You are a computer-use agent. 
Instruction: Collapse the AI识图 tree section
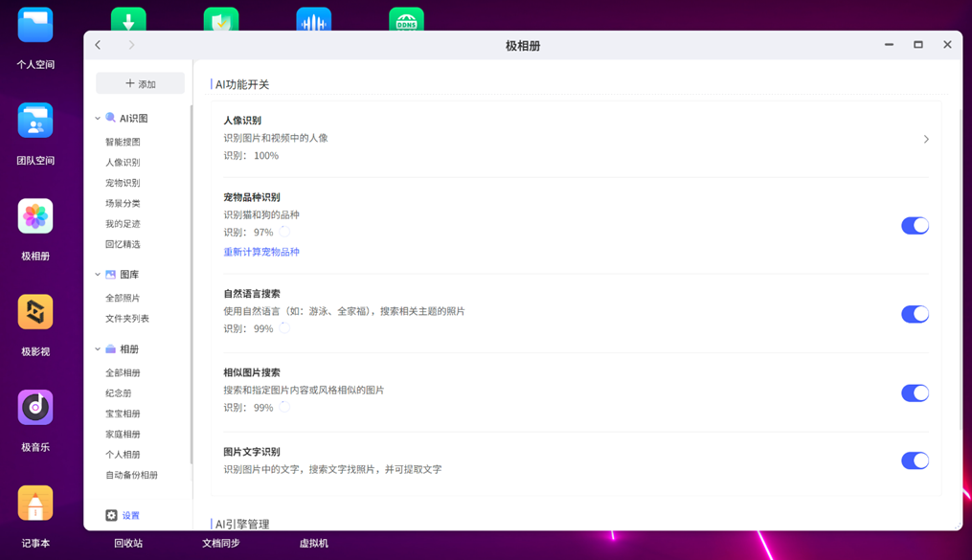tap(98, 119)
